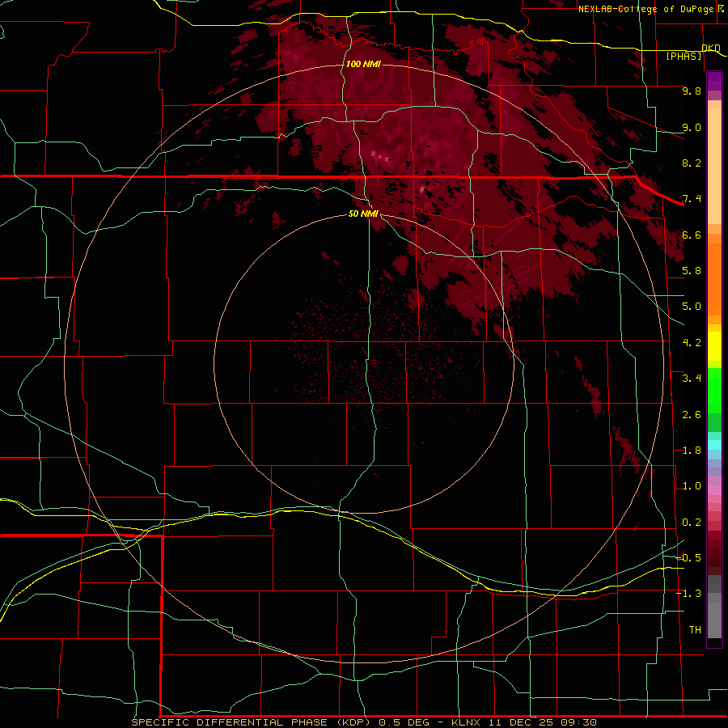Click the 8.2 value on the color scale
Image resolution: width=728 pixels, height=728 pixels.
pos(692,163)
